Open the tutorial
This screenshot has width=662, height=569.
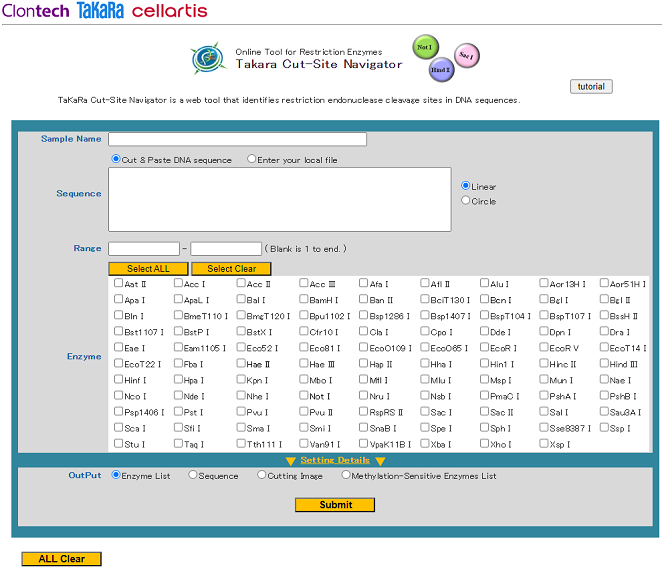pos(591,87)
